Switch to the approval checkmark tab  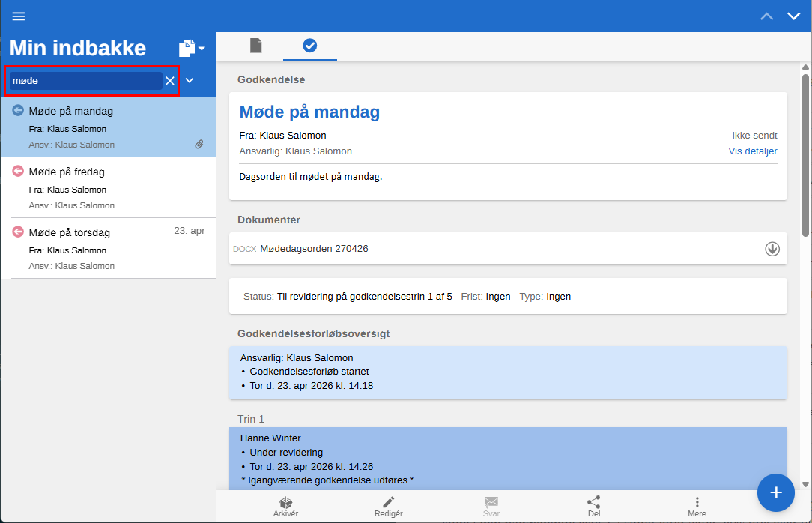pos(309,46)
